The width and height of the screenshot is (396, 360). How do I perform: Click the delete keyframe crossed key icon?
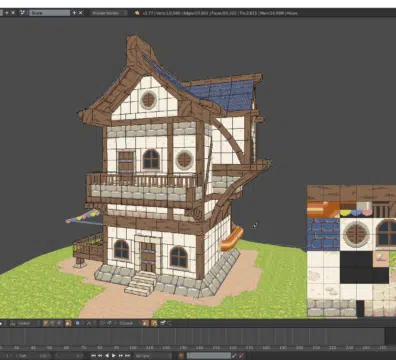point(241,356)
